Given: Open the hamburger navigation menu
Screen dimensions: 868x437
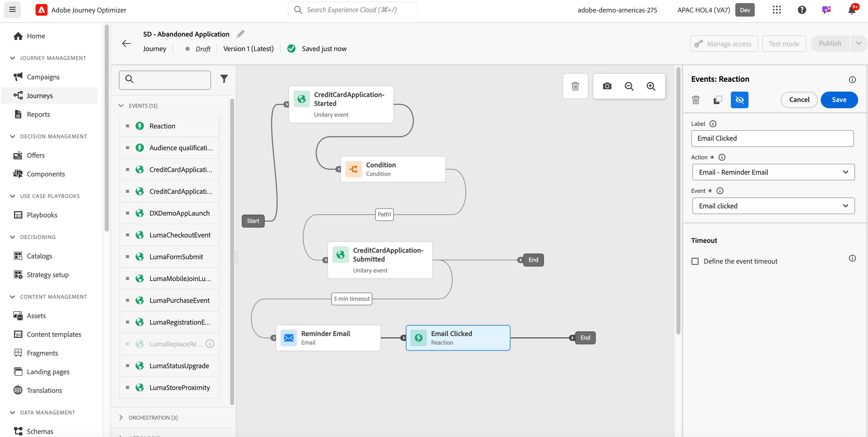Looking at the screenshot, I should 12,10.
